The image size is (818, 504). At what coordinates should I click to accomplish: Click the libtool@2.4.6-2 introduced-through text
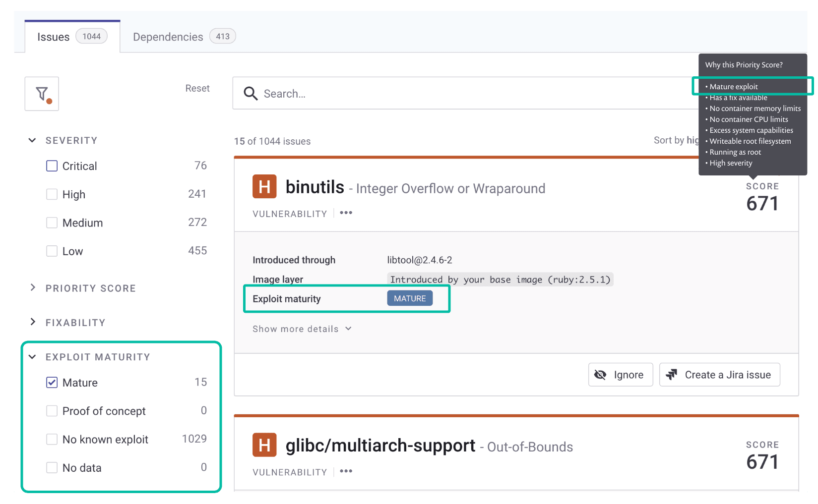420,260
